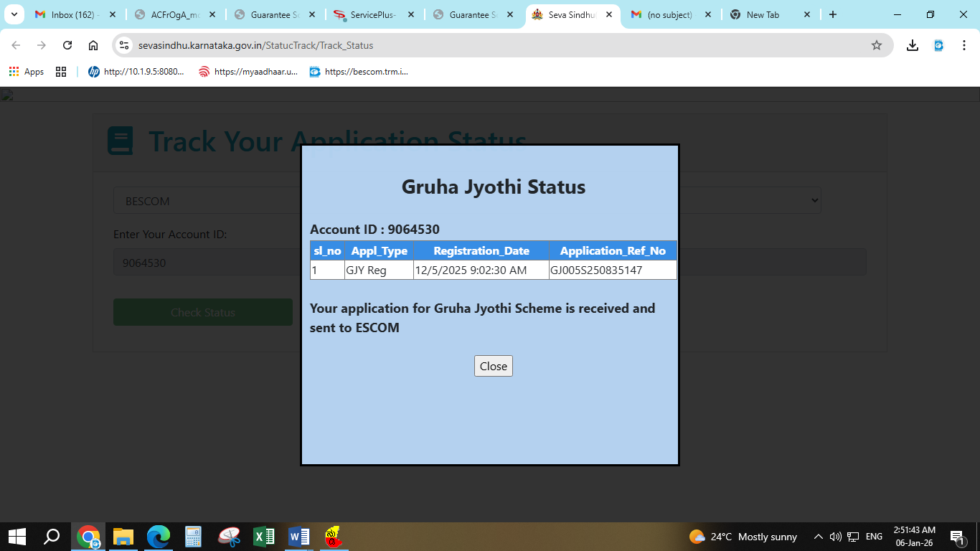Close the New Tab tab
980x551 pixels.
[807, 14]
